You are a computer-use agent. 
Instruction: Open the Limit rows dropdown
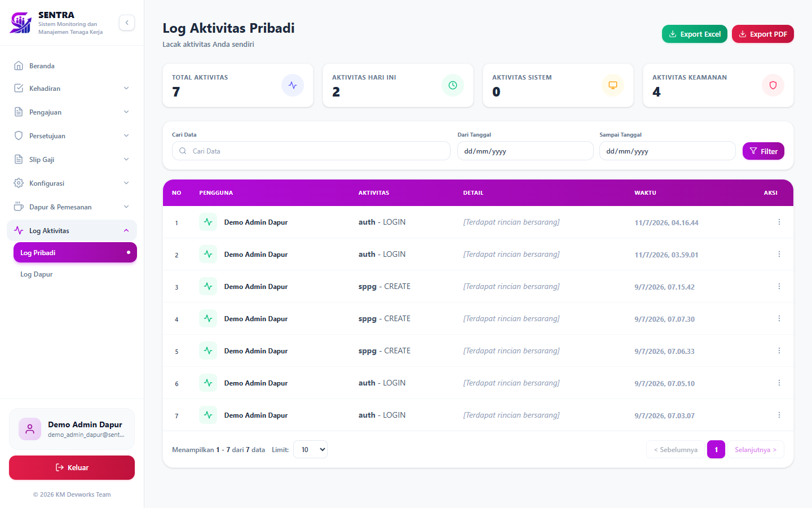310,449
